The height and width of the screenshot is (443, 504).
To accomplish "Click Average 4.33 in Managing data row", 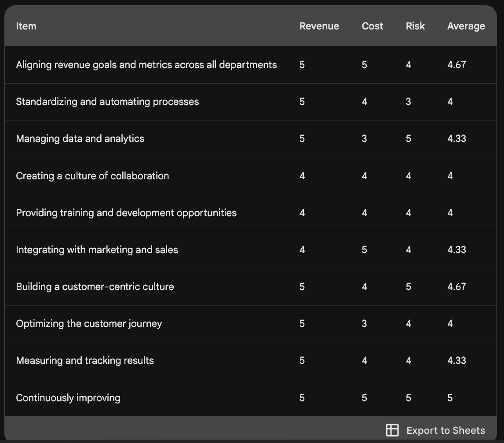I will (457, 138).
